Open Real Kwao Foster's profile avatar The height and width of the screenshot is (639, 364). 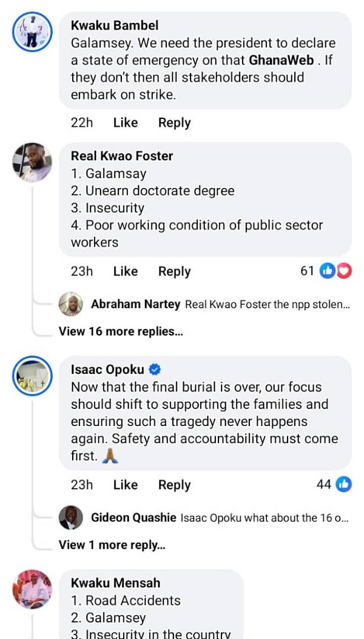click(x=32, y=163)
